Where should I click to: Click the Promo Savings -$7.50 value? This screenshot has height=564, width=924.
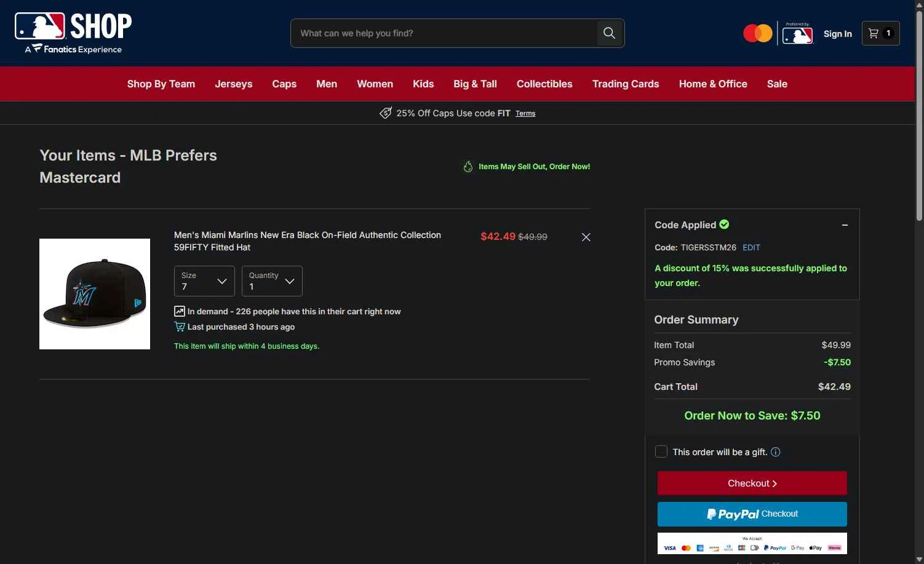tap(837, 362)
